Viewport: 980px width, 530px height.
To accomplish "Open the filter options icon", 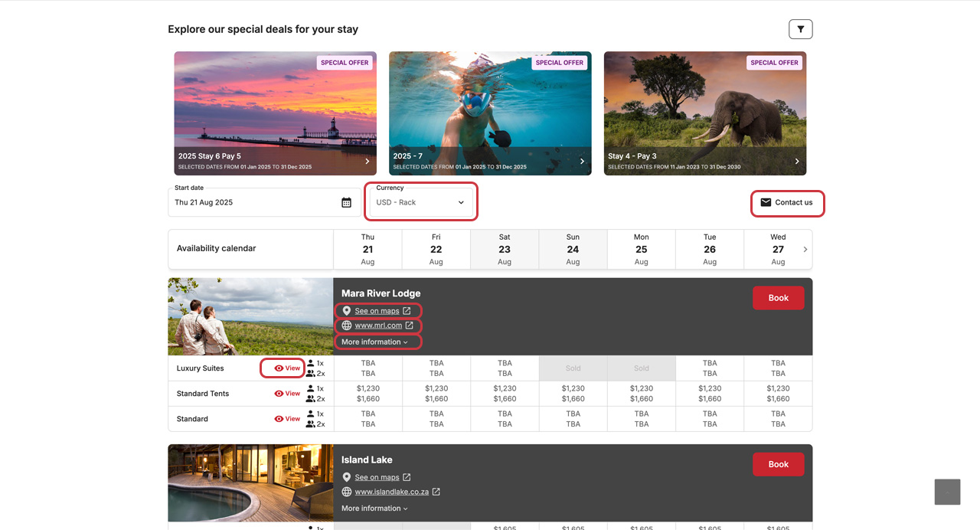I will click(800, 29).
